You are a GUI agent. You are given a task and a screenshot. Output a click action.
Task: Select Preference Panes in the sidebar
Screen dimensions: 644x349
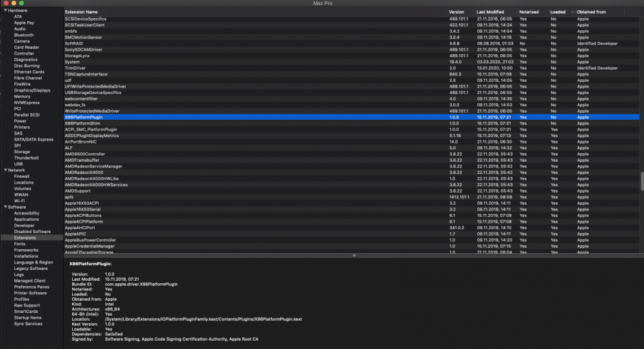(x=31, y=287)
